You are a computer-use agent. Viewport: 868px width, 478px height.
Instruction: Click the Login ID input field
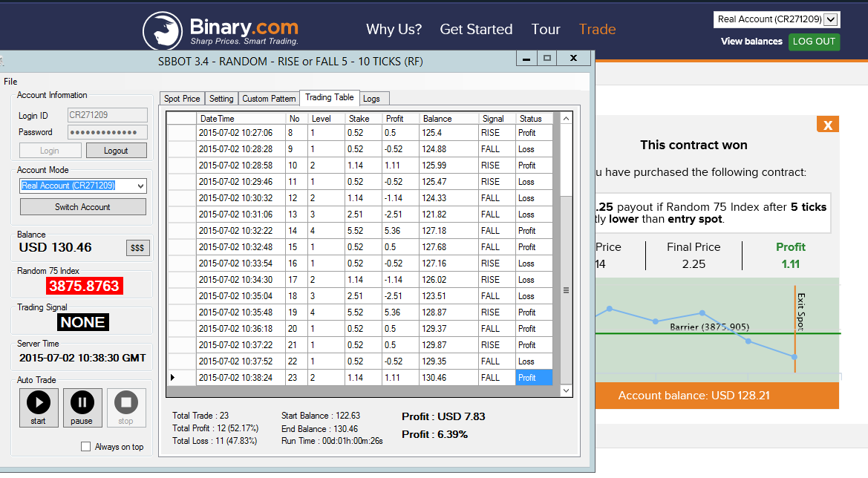[x=108, y=115]
